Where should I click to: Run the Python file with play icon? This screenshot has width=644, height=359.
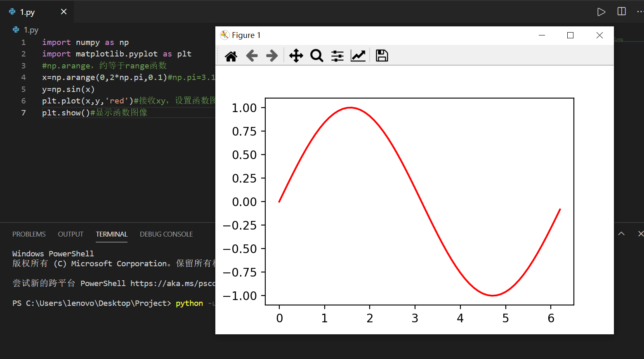(x=602, y=12)
